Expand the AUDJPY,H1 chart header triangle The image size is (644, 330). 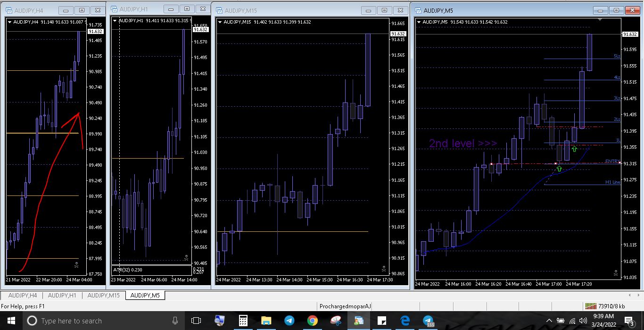click(x=115, y=20)
